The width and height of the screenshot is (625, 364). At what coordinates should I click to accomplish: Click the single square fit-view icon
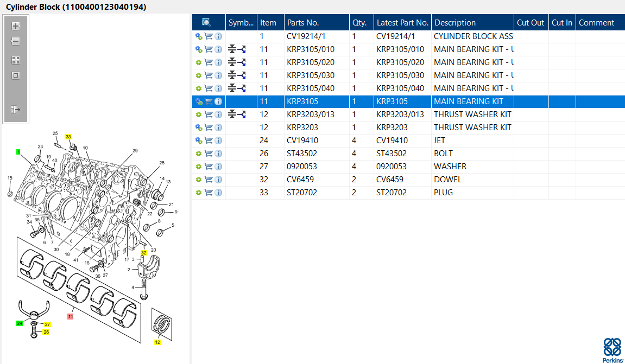coord(16,75)
